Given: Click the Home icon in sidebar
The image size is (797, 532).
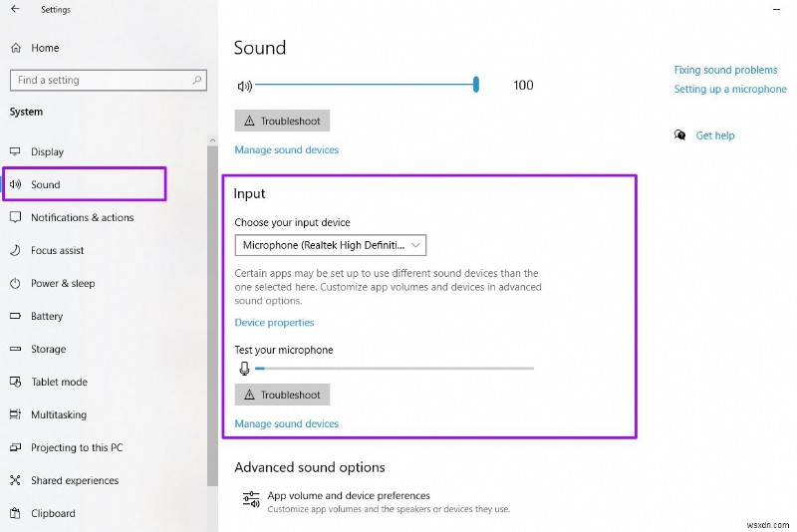Looking at the screenshot, I should click(16, 48).
